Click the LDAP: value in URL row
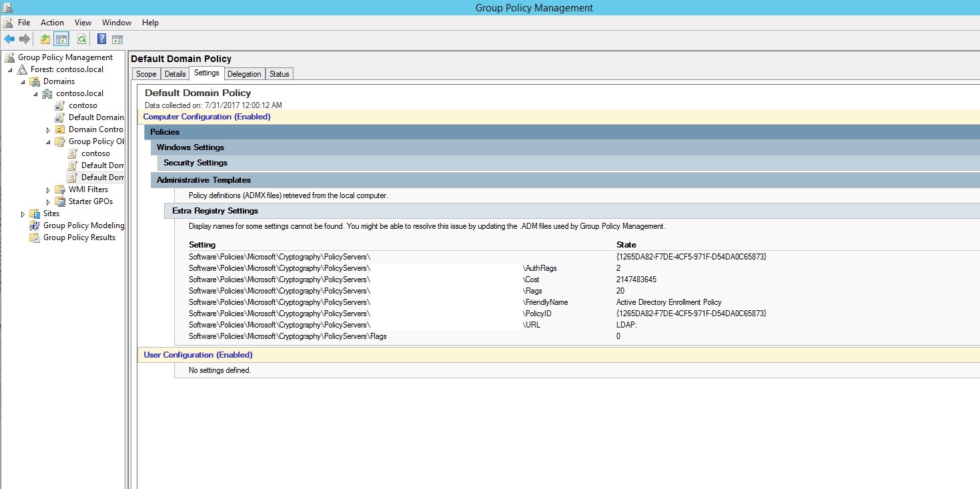 [626, 325]
